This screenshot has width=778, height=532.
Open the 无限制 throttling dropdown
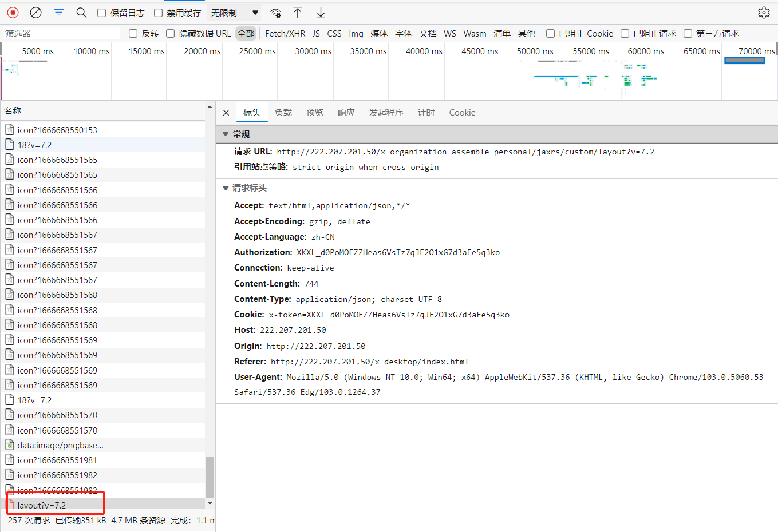(235, 13)
